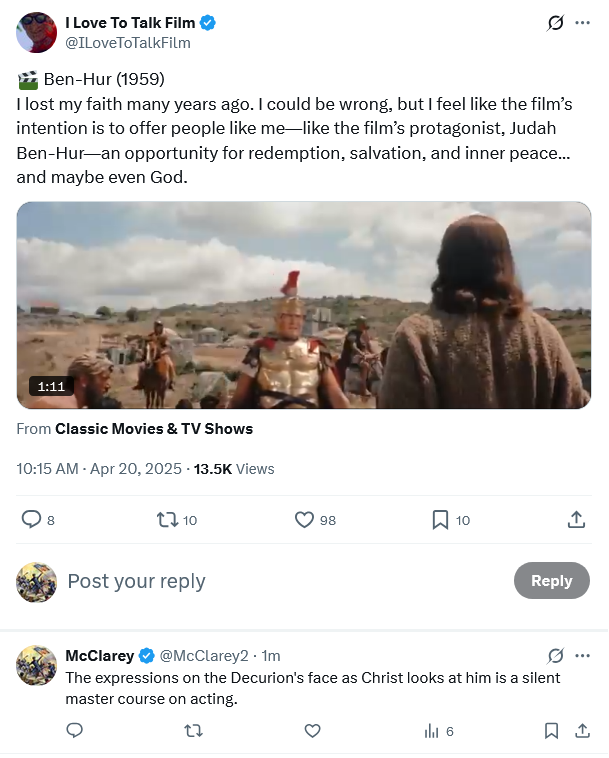Screen dimensions: 609x758
Task: Repost McClarey's reply
Action: 193,731
